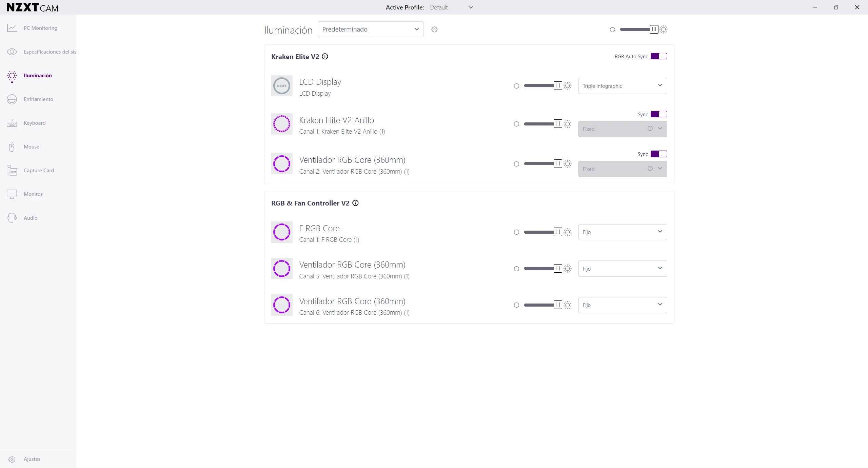Viewport: 868px width, 468px height.
Task: Click the Capture Card icon in sidebar
Action: point(12,171)
